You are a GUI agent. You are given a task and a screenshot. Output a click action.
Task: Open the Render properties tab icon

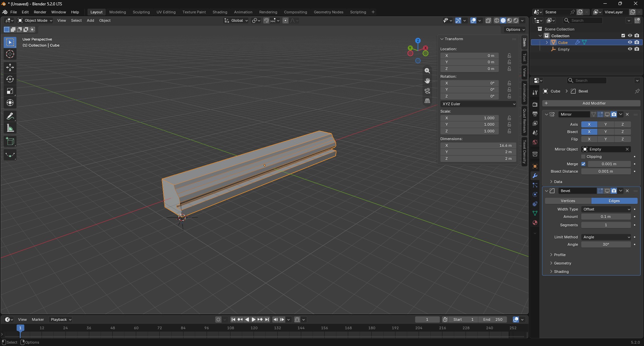535,105
